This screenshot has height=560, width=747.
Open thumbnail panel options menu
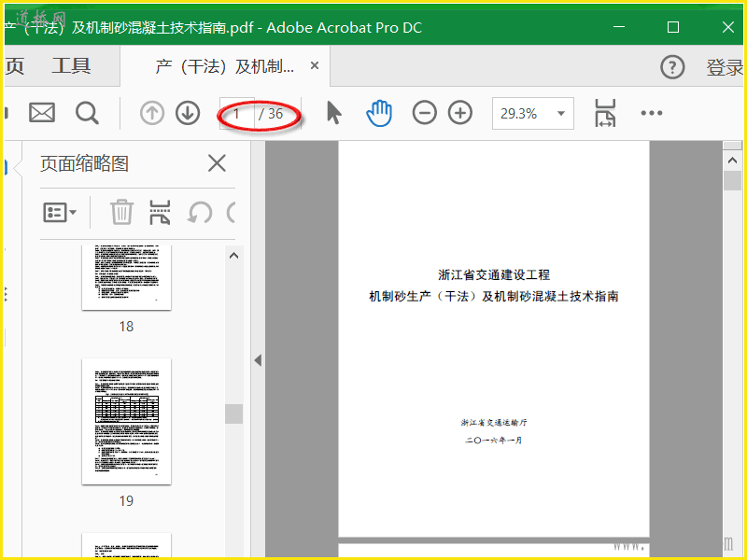coord(60,213)
